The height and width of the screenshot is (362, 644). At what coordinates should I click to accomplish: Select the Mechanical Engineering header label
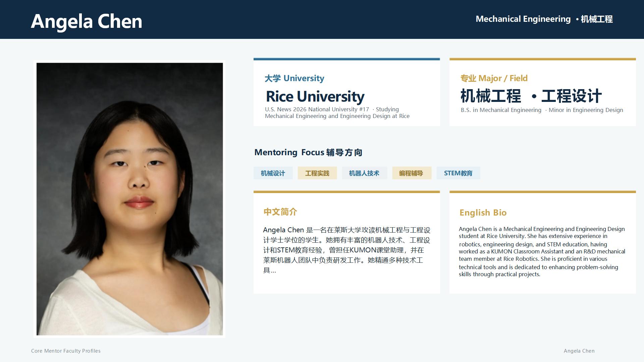[x=544, y=19]
